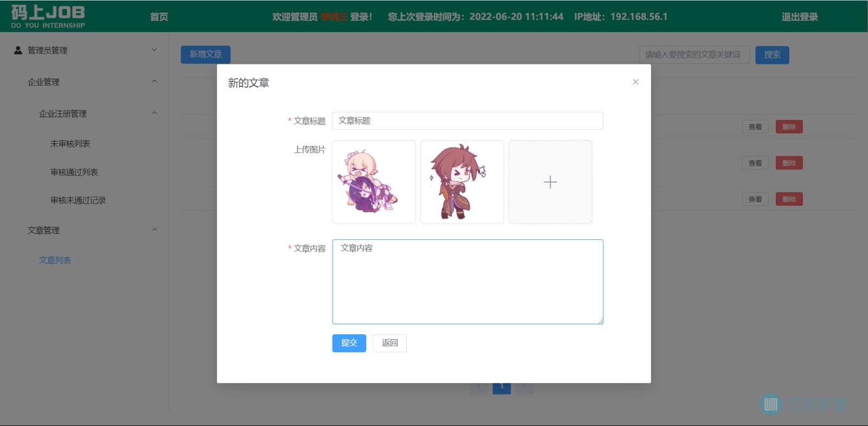Click the 返回 button

pyautogui.click(x=390, y=343)
